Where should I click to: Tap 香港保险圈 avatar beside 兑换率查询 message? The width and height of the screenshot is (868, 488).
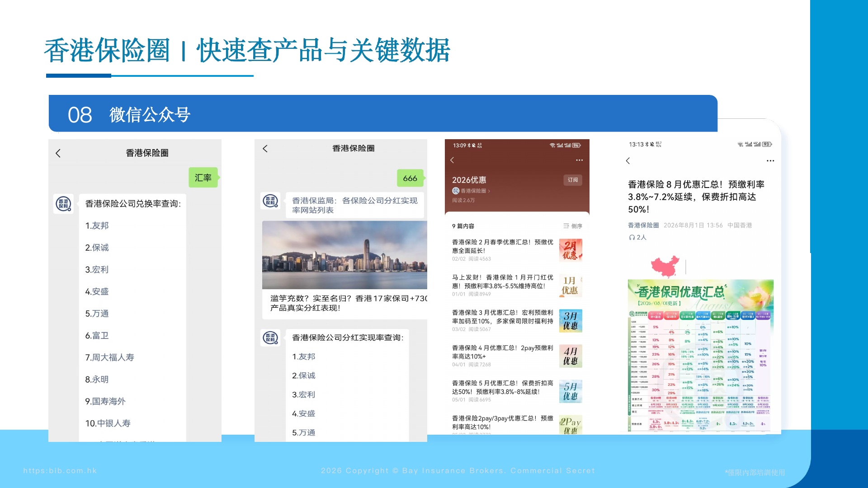pos(63,204)
